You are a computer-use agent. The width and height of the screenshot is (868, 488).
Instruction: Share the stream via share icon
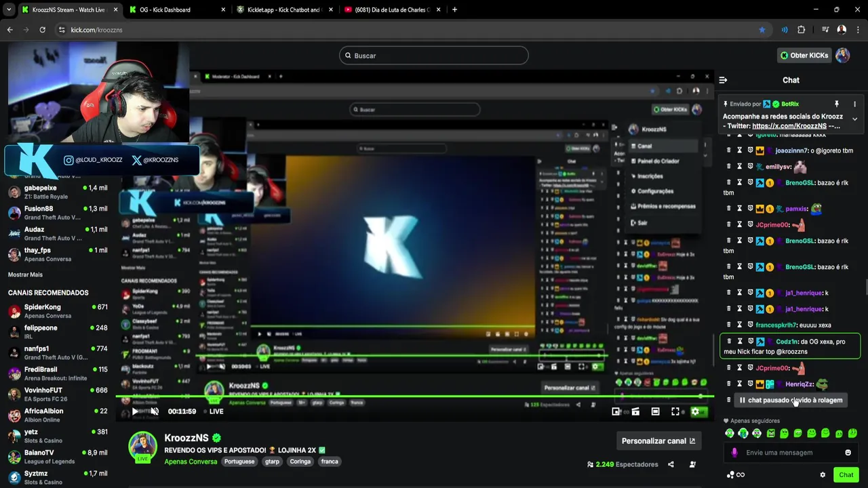(671, 465)
